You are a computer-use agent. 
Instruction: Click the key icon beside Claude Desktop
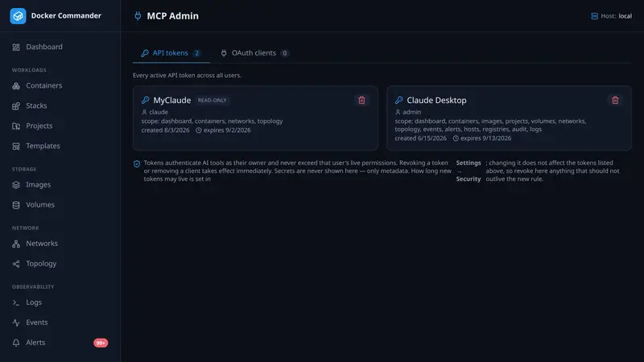pos(398,100)
